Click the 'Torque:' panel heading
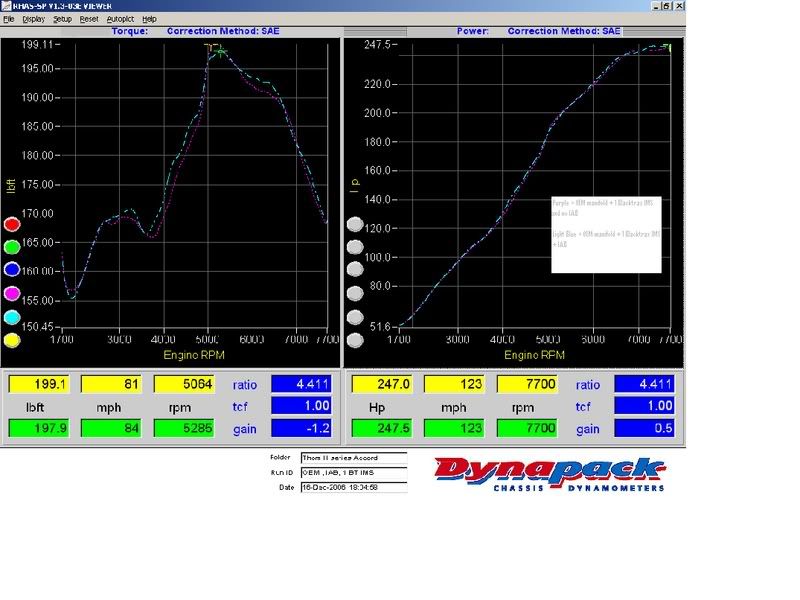This screenshot has height=600, width=800. [130, 31]
